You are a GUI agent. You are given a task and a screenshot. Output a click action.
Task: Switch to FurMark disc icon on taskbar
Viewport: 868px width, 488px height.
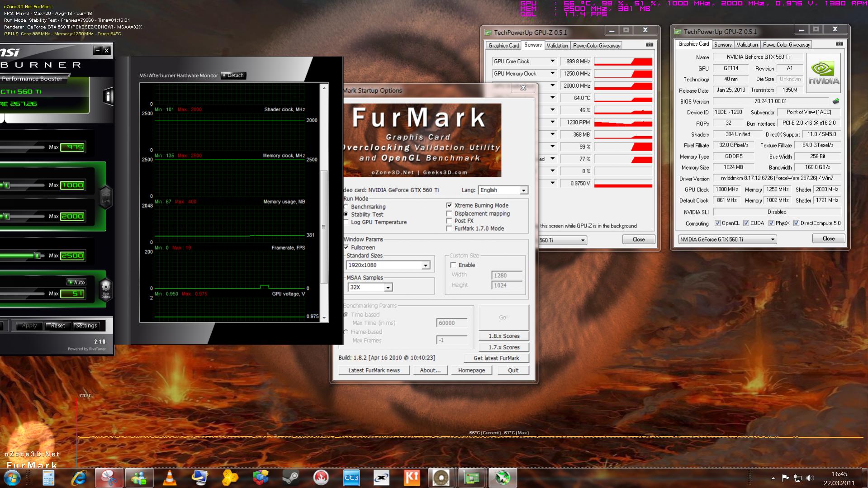coord(441,478)
